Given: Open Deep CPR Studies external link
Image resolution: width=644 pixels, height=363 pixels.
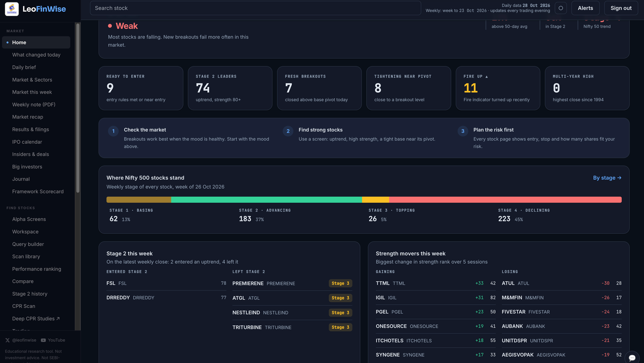Looking at the screenshot, I should 36,319.
